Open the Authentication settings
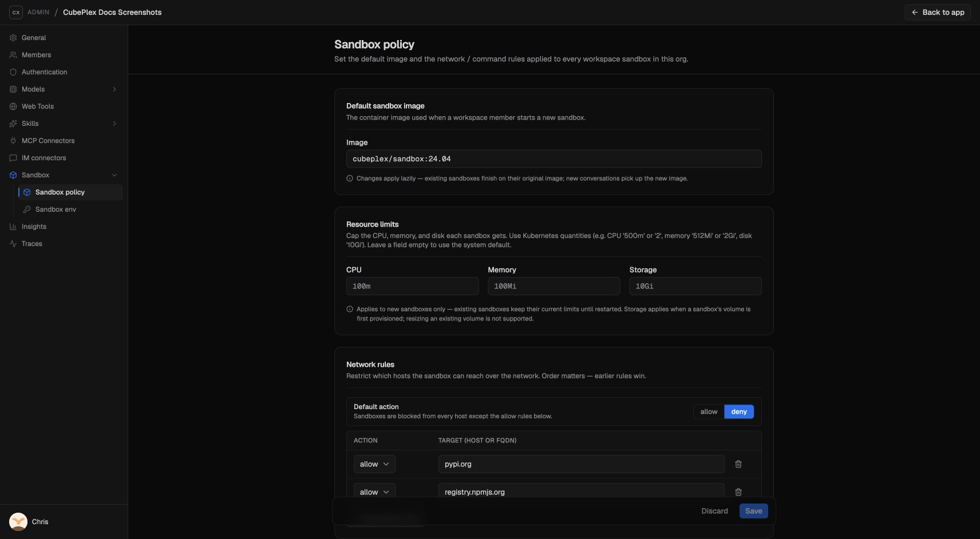 [x=64, y=72]
